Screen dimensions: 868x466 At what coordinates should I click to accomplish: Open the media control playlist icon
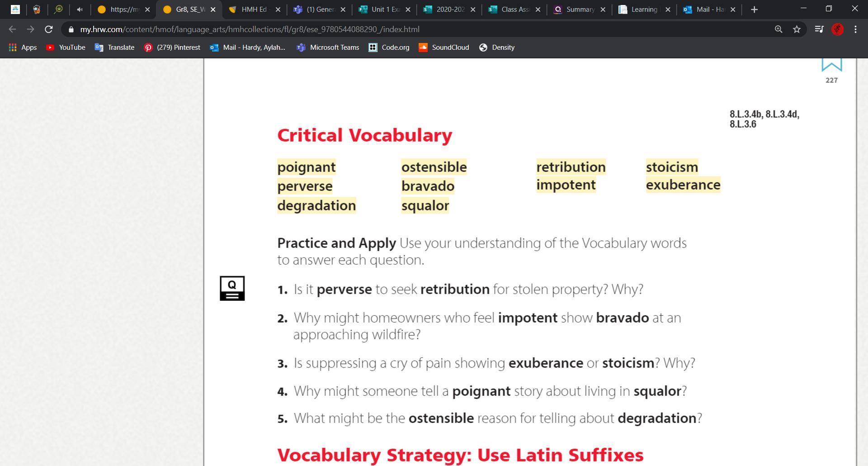(819, 29)
